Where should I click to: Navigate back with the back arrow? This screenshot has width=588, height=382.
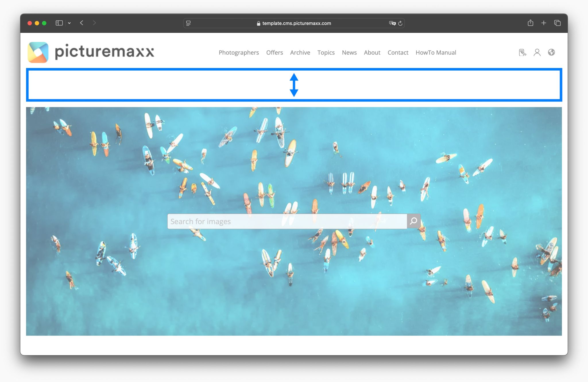click(82, 23)
